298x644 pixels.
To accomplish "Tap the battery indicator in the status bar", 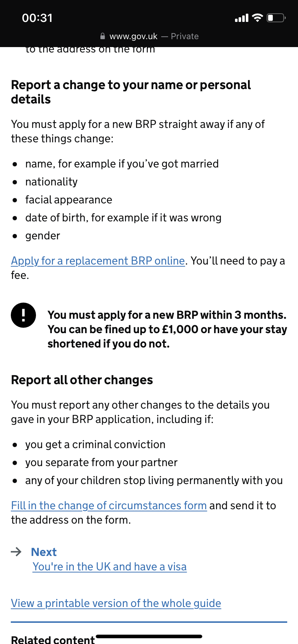I will 276,18.
